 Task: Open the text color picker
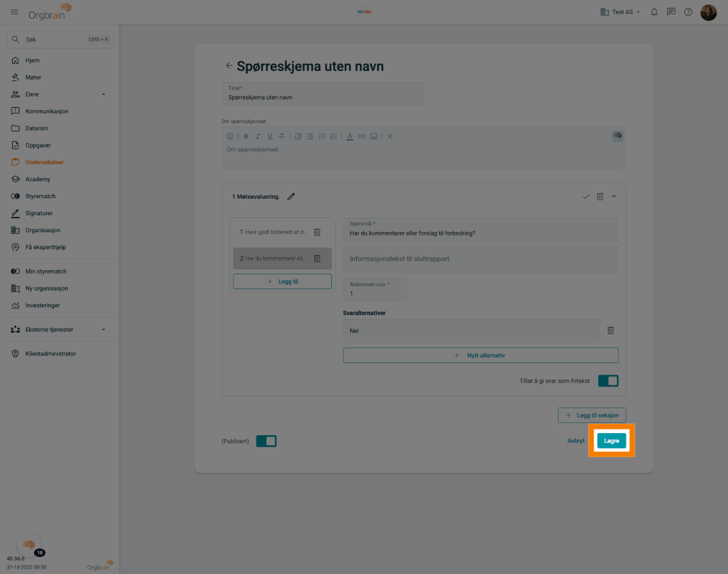(350, 137)
